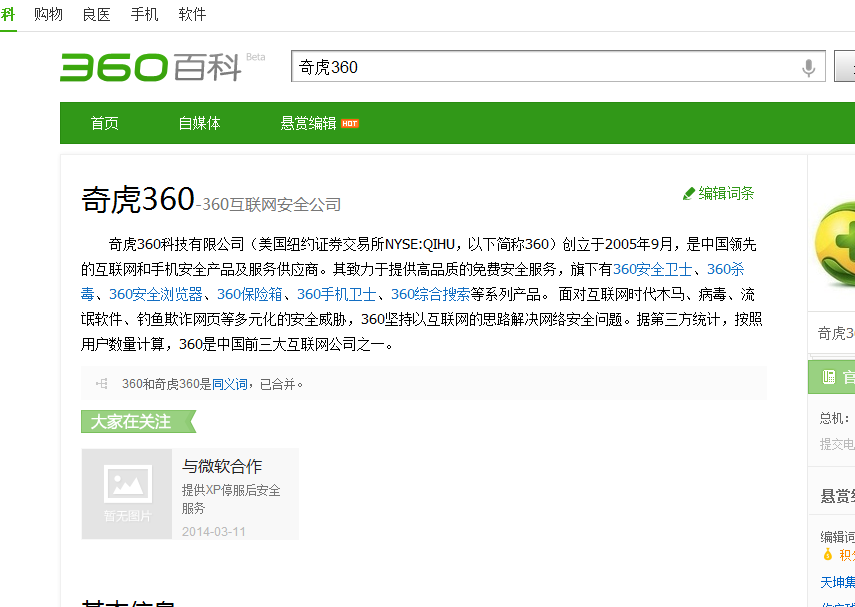This screenshot has width=855, height=607.
Task: Click the phone icon in green sidebar header
Action: 828,377
